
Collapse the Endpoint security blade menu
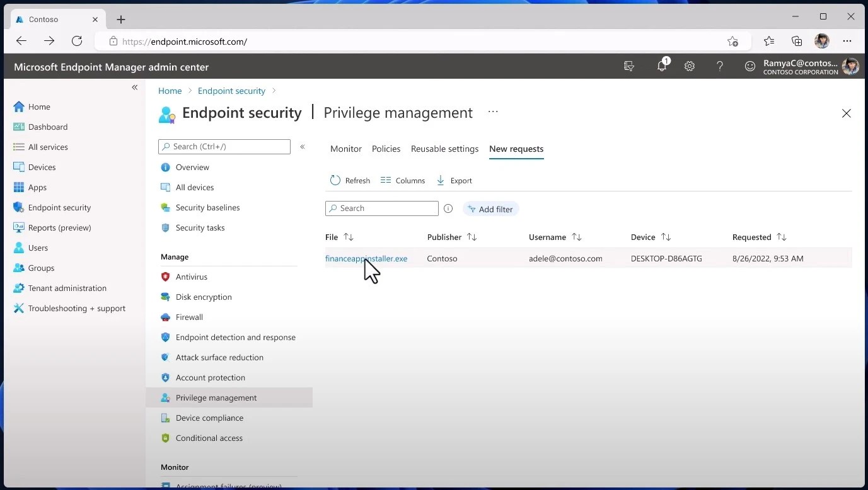pos(303,146)
